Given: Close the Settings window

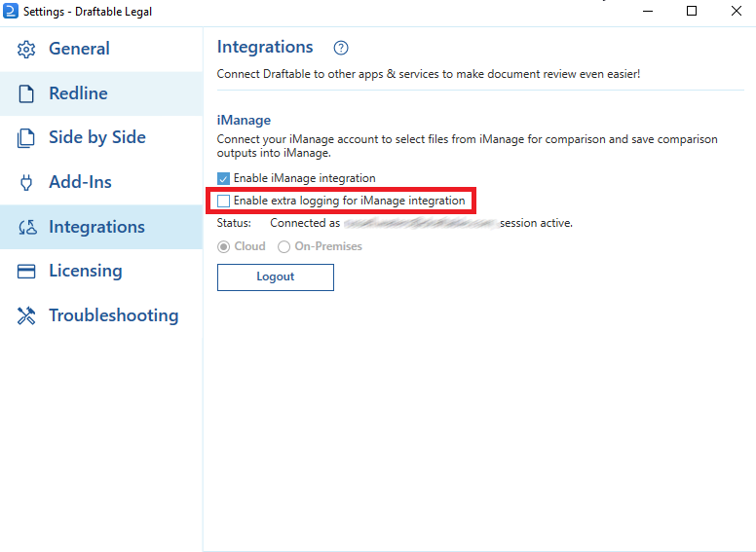Looking at the screenshot, I should pyautogui.click(x=736, y=11).
